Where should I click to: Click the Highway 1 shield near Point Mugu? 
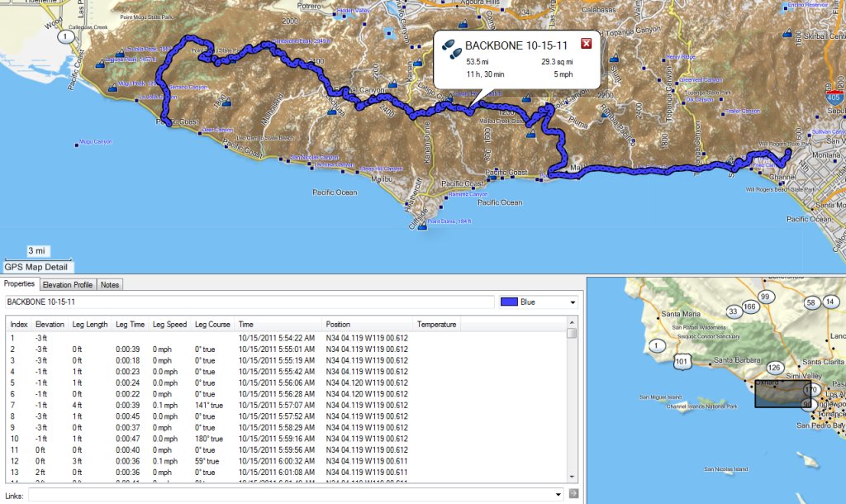point(65,36)
